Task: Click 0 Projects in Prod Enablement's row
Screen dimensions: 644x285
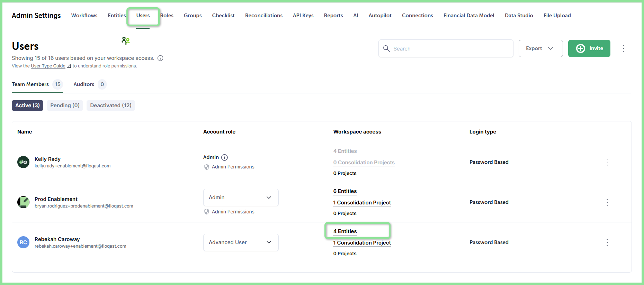Action: coord(345,213)
